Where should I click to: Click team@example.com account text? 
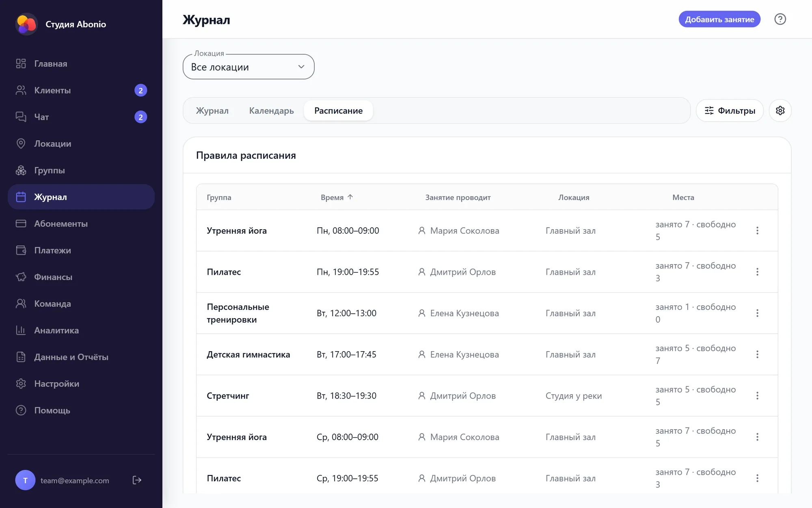tap(75, 480)
